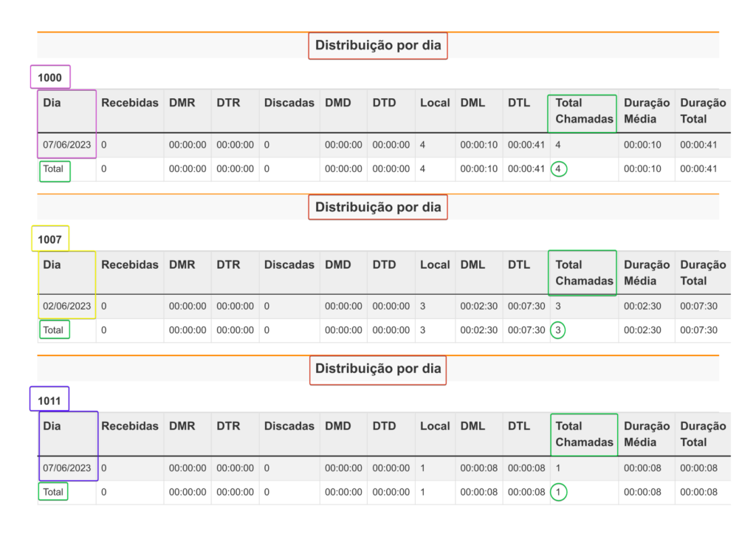Click the extension label 1011
This screenshot has width=756, height=534.
click(49, 401)
